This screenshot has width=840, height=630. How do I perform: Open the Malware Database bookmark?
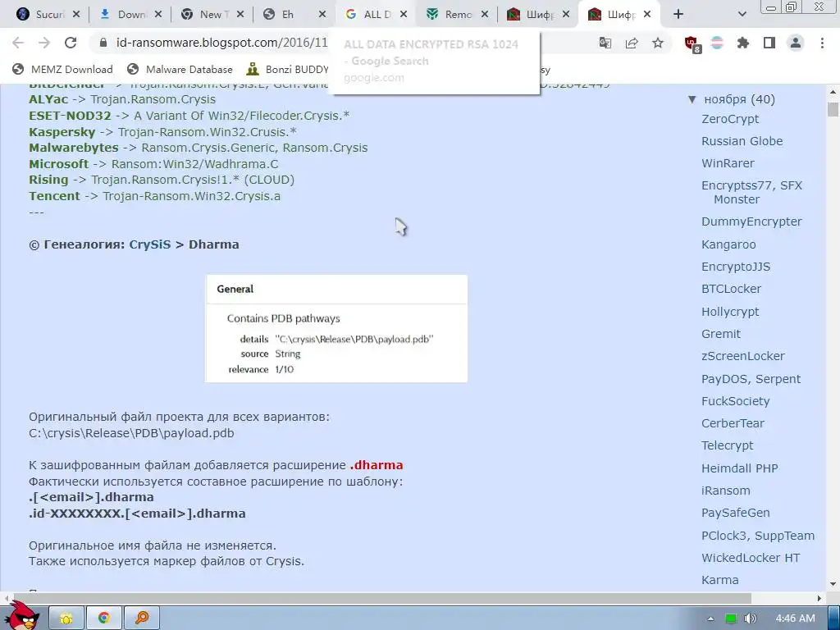point(180,69)
